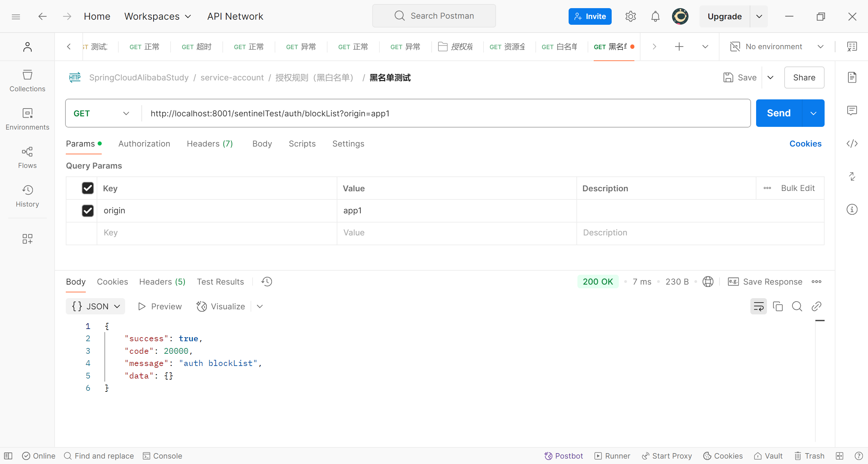
Task: Open the response Headers (5) tab
Action: 162,282
